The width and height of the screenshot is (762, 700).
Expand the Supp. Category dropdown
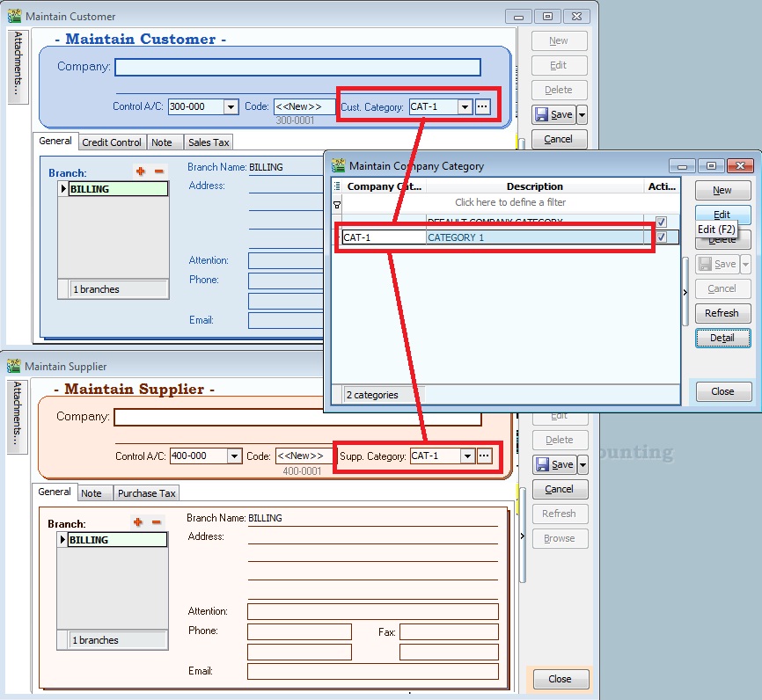[466, 456]
